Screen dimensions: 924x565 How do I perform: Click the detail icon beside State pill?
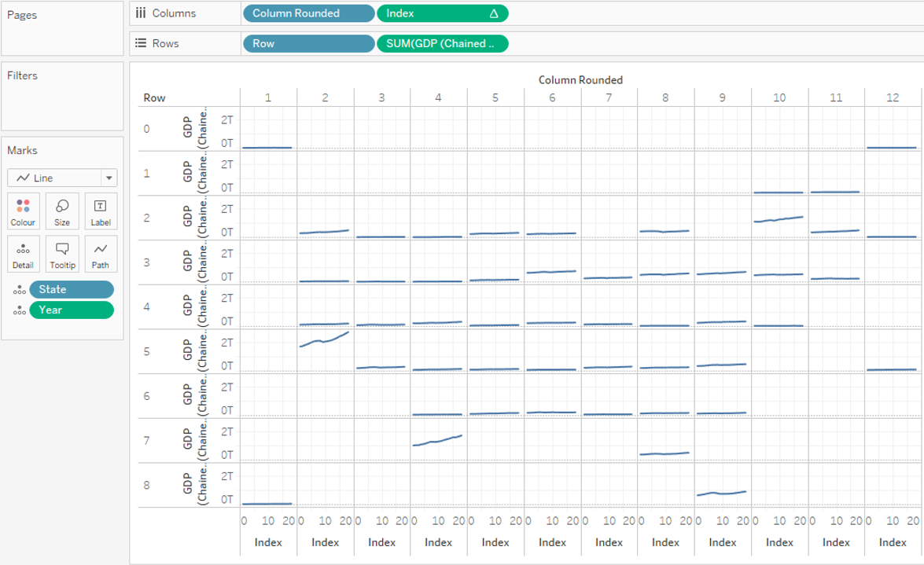pyautogui.click(x=19, y=290)
